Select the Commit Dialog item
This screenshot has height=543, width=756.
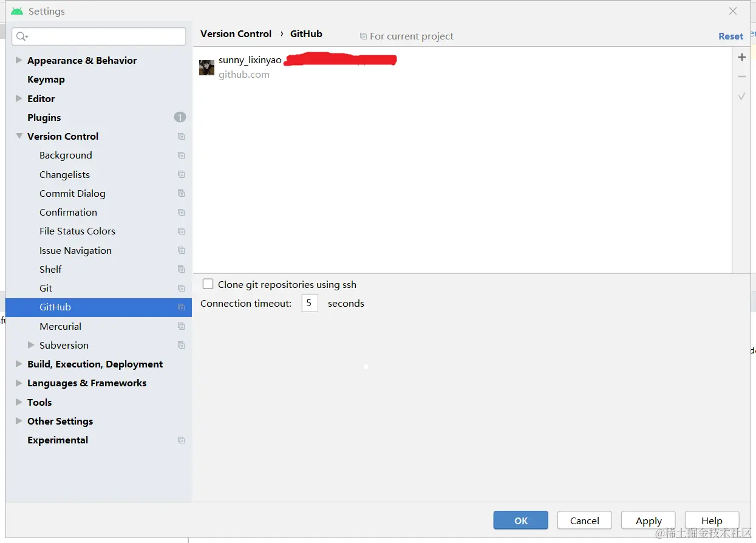coord(72,193)
